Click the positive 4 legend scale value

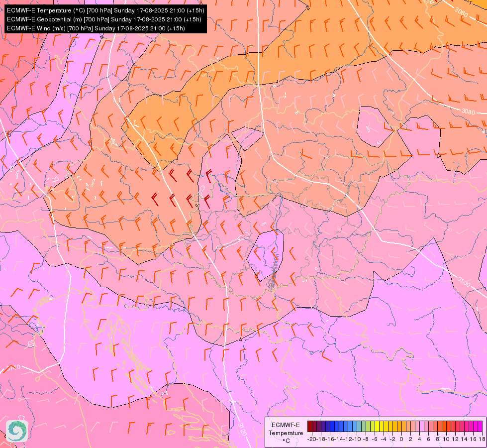pos(419,439)
